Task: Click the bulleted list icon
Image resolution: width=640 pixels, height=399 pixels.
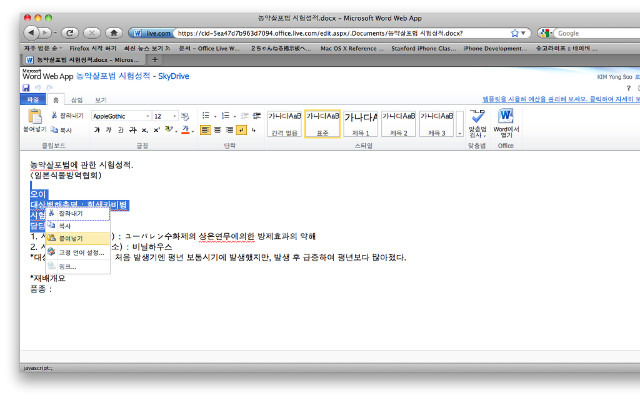Action: click(206, 115)
